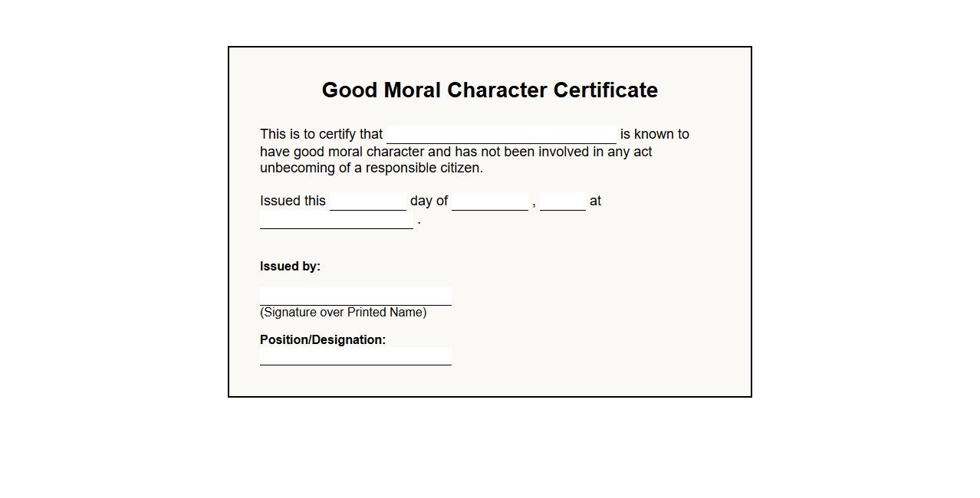Click the "This is to certify that" text
This screenshot has height=498, width=980.
[x=321, y=134]
